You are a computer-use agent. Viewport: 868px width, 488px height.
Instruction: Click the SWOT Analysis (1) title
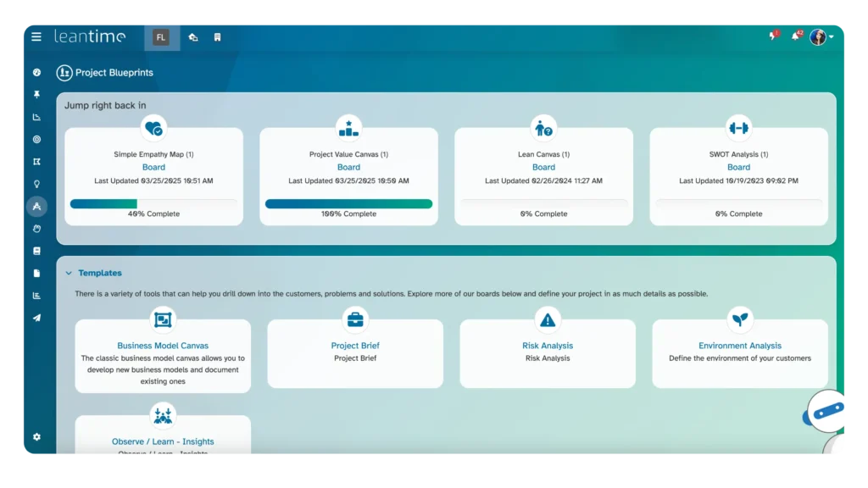coord(738,154)
